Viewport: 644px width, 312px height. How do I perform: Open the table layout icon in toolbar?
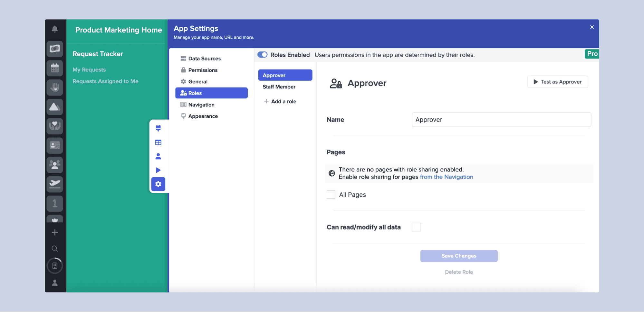[x=158, y=142]
